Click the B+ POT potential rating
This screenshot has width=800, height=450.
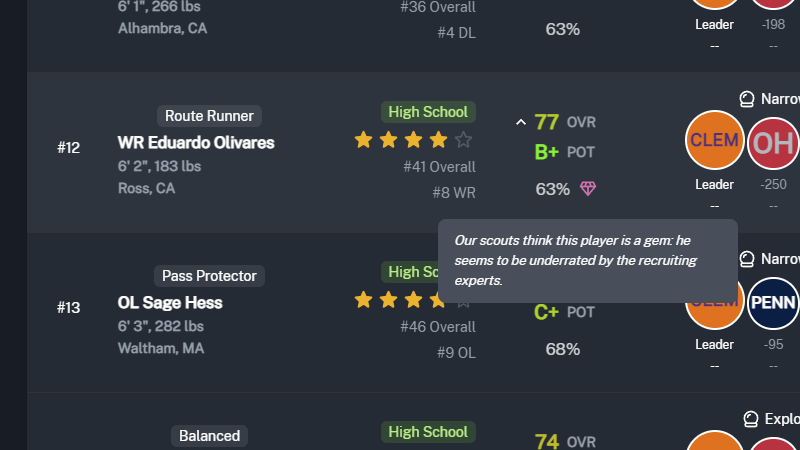point(564,152)
